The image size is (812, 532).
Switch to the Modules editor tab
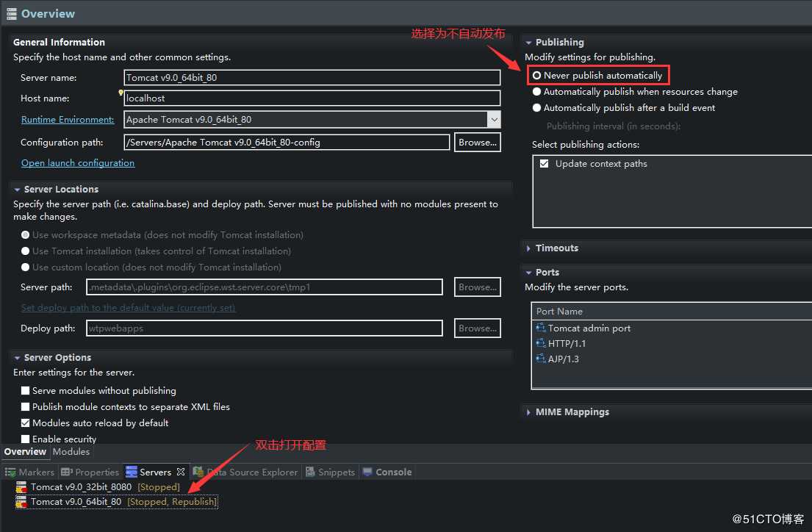71,452
